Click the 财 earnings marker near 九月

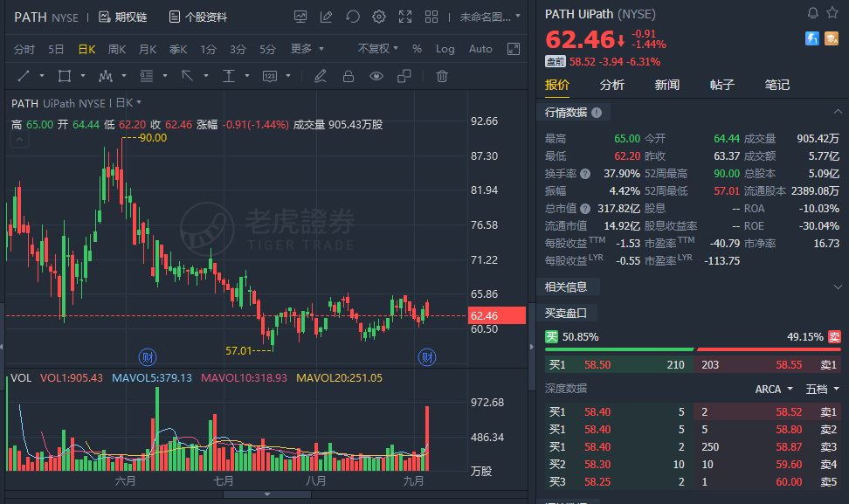coord(427,357)
